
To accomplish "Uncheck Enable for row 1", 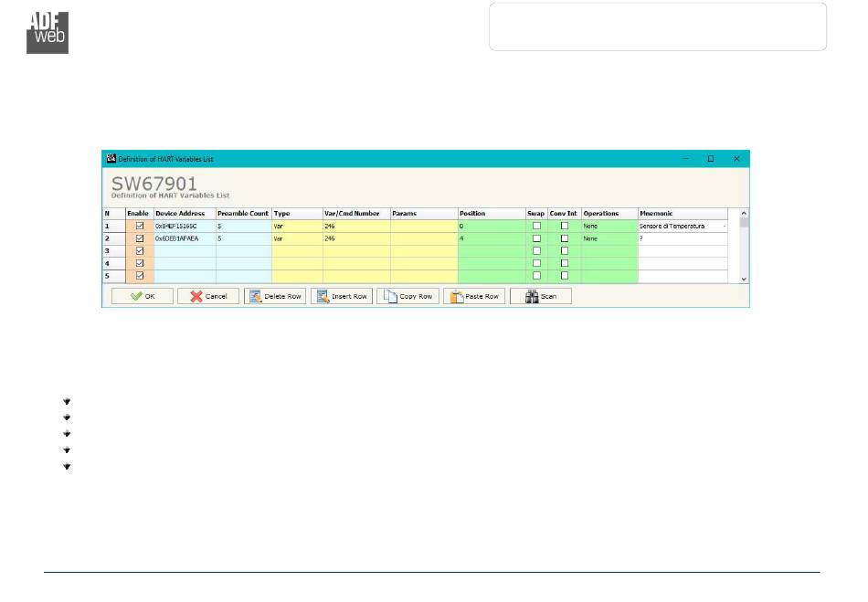I will [x=140, y=226].
